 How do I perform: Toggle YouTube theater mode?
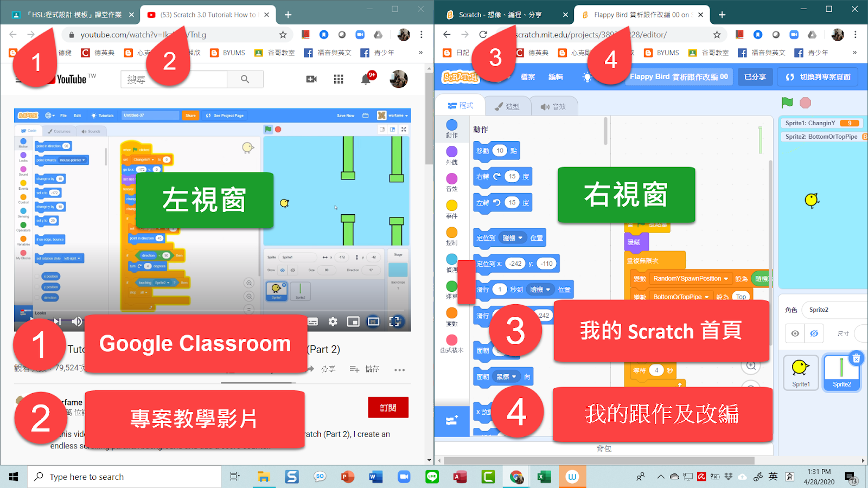click(x=373, y=322)
